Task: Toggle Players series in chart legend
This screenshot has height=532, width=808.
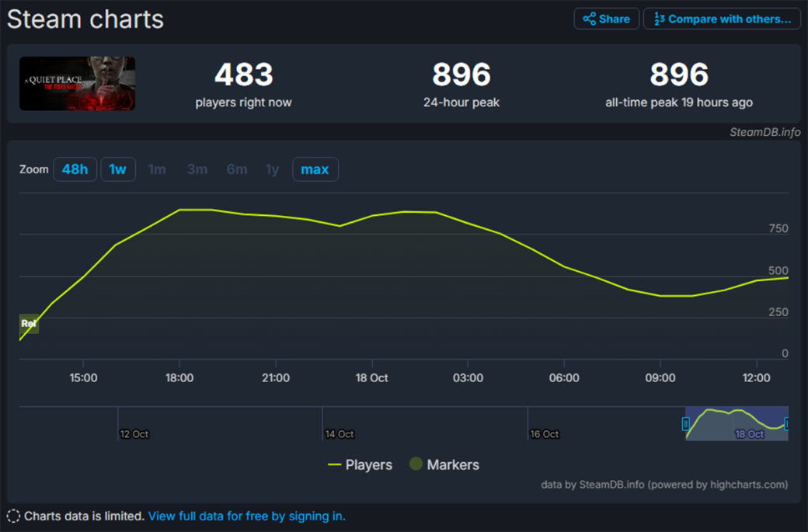Action: pyautogui.click(x=360, y=465)
